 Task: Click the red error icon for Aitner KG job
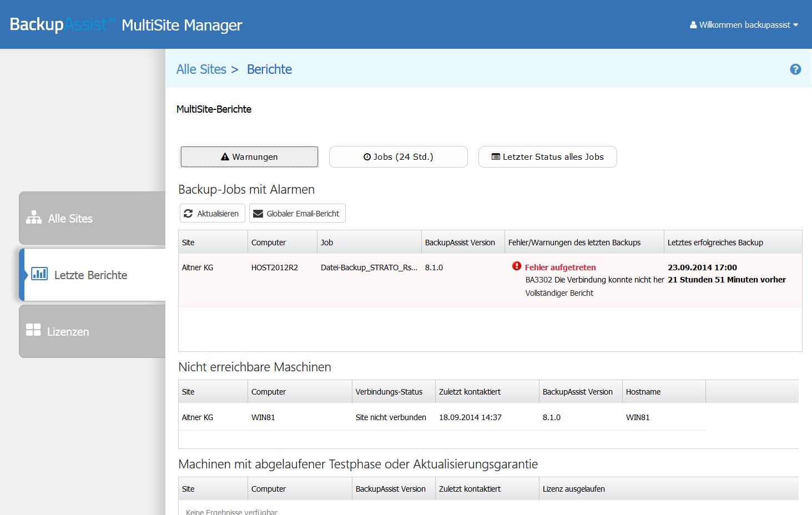coord(517,266)
